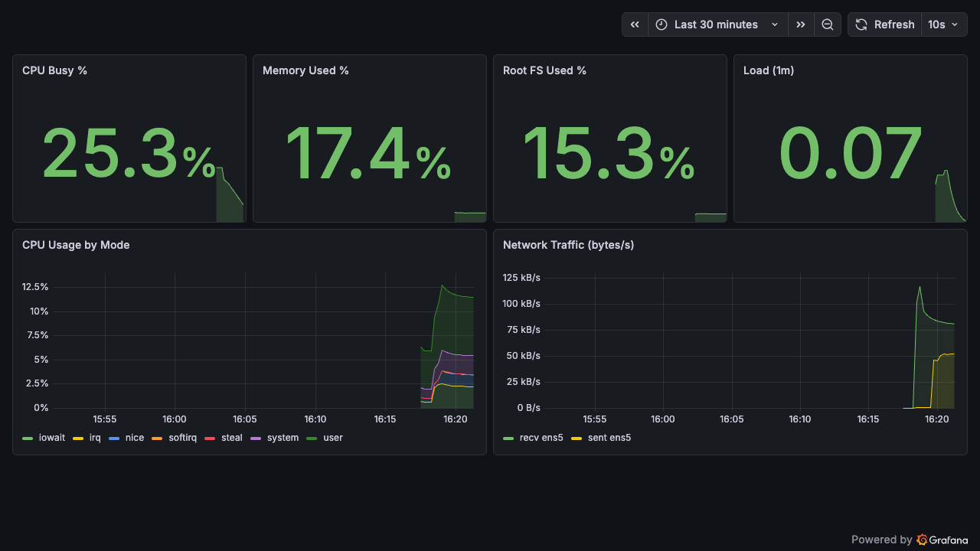Toggle the system series in legend
The height and width of the screenshot is (551, 980).
point(283,438)
